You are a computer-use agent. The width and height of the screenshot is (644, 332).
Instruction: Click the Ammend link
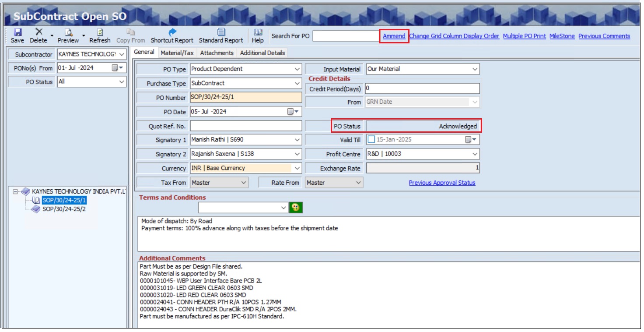(393, 36)
